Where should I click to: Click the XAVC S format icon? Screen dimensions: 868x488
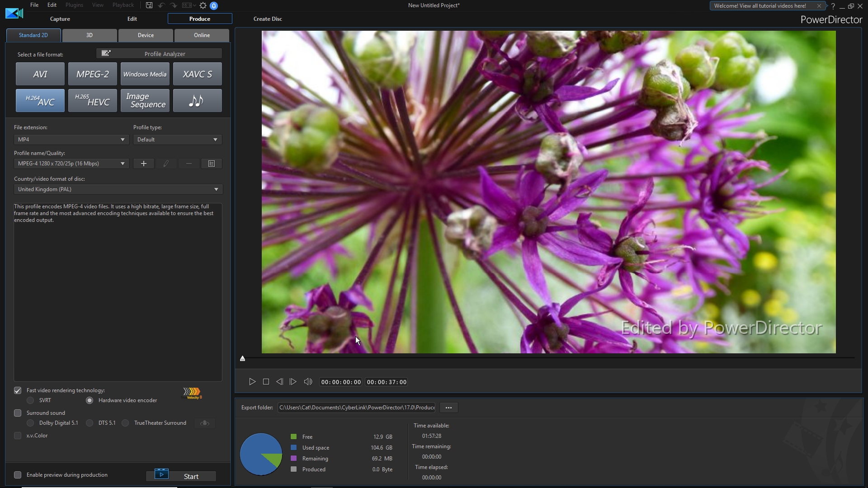point(197,74)
